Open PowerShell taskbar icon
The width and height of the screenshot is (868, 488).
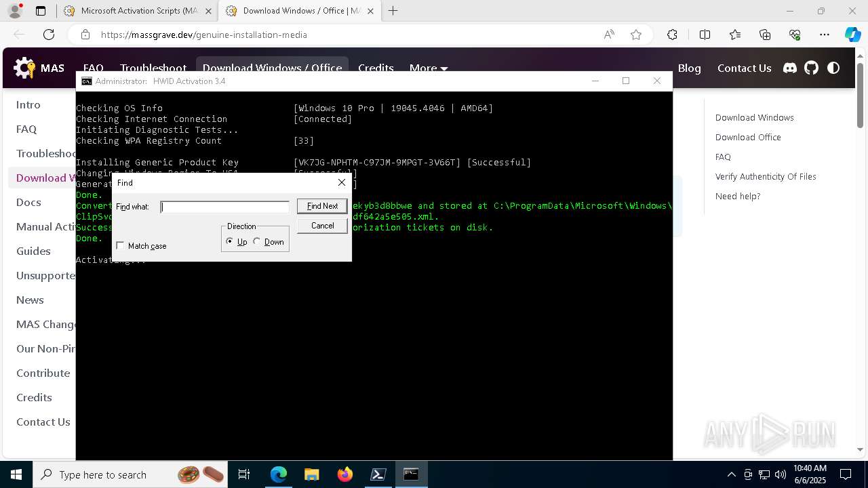tap(378, 474)
